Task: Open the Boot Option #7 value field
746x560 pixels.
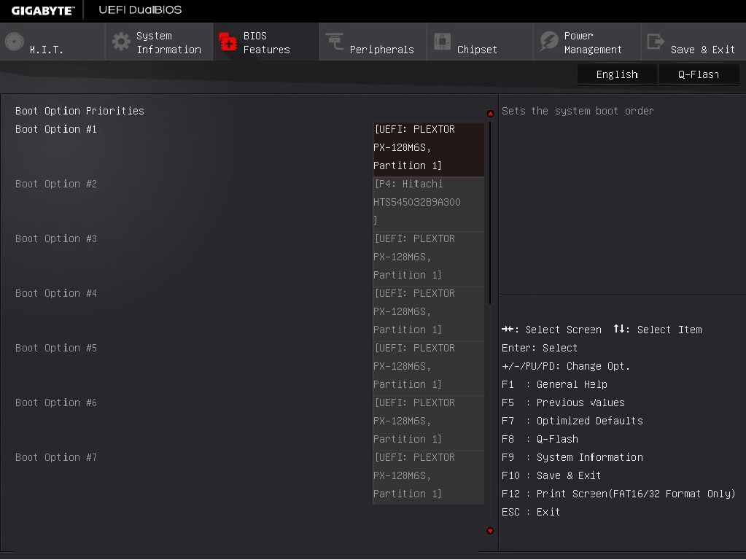Action: click(x=428, y=475)
